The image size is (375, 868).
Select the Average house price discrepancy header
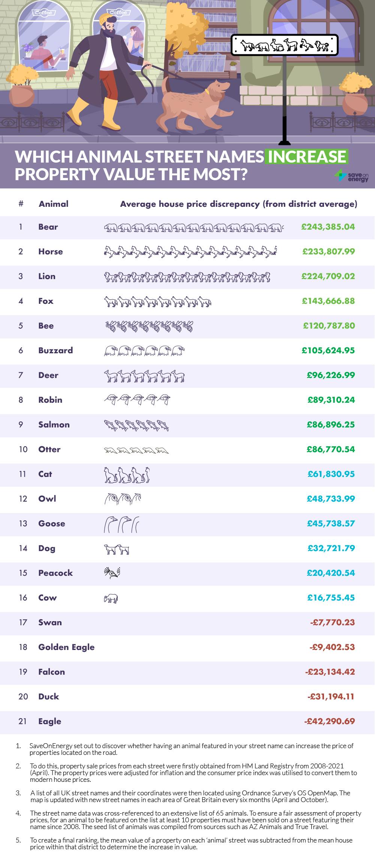click(238, 204)
